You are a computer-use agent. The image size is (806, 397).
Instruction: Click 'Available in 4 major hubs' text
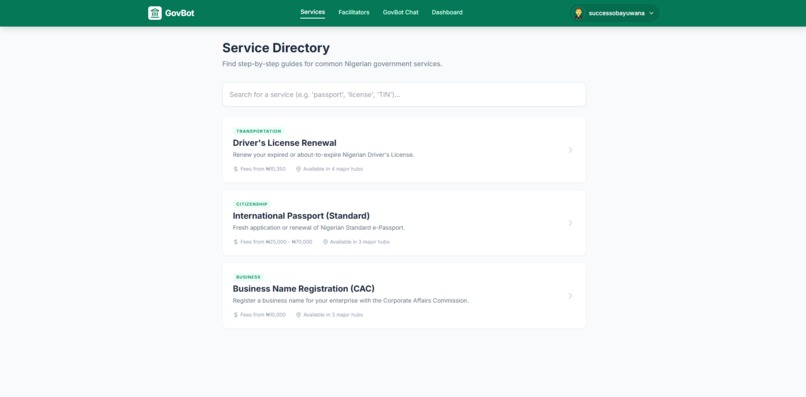point(333,169)
